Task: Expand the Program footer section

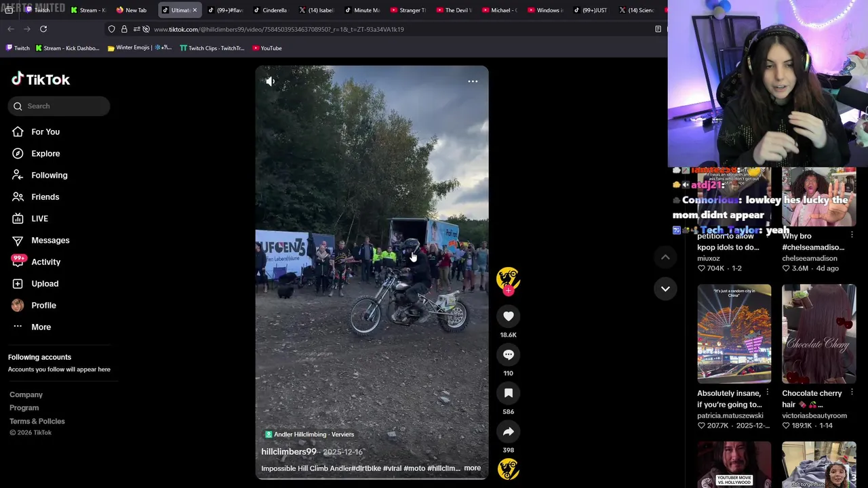Action: tap(24, 407)
